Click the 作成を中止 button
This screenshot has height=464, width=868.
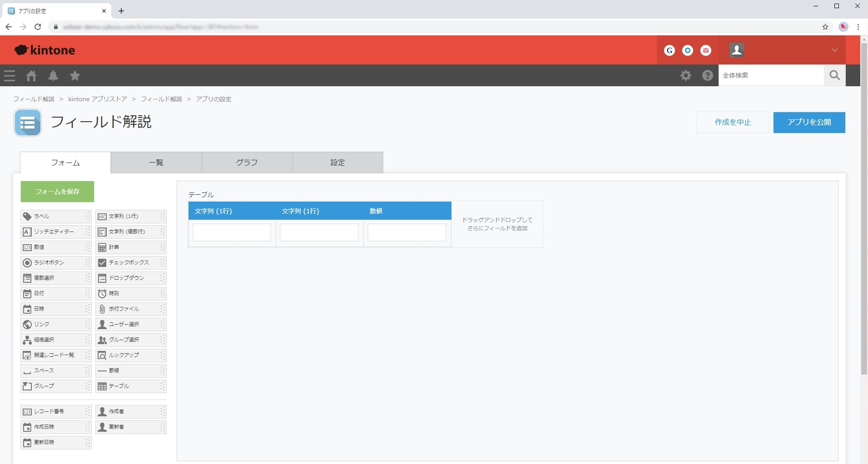click(x=733, y=123)
